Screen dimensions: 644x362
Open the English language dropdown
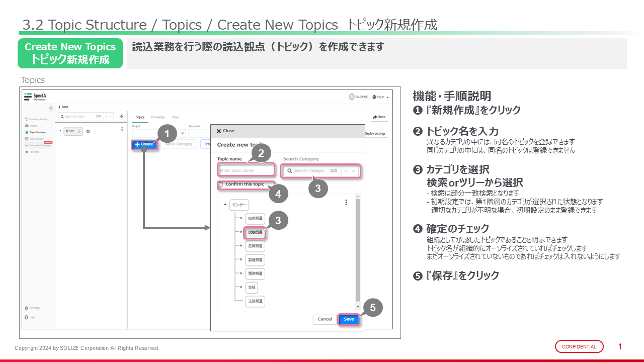[x=380, y=97]
